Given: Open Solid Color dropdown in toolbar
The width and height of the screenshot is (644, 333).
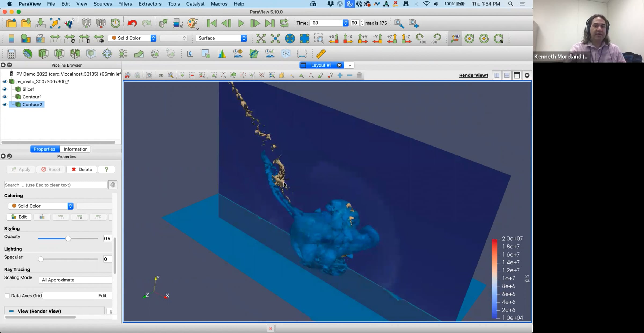Looking at the screenshot, I should point(132,38).
